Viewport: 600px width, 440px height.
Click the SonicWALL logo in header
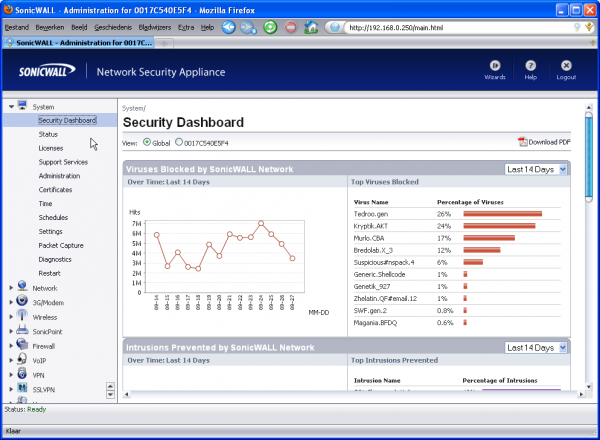click(x=47, y=71)
